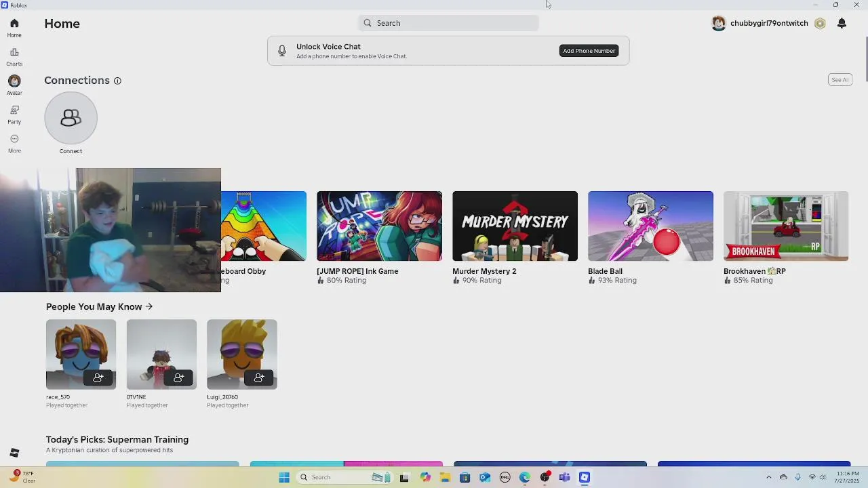The height and width of the screenshot is (488, 868).
Task: Open Copilot from the taskbar
Action: (425, 477)
